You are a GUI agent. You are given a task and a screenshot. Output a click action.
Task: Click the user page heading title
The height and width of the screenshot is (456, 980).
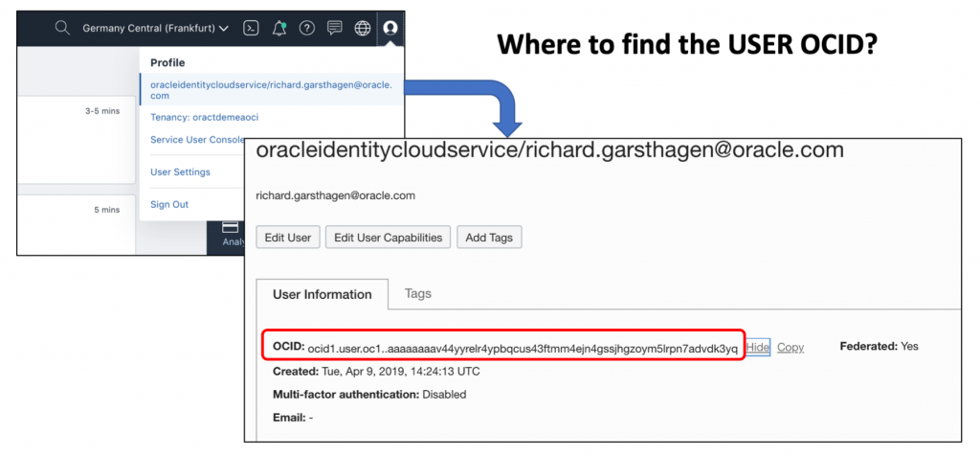pyautogui.click(x=550, y=150)
